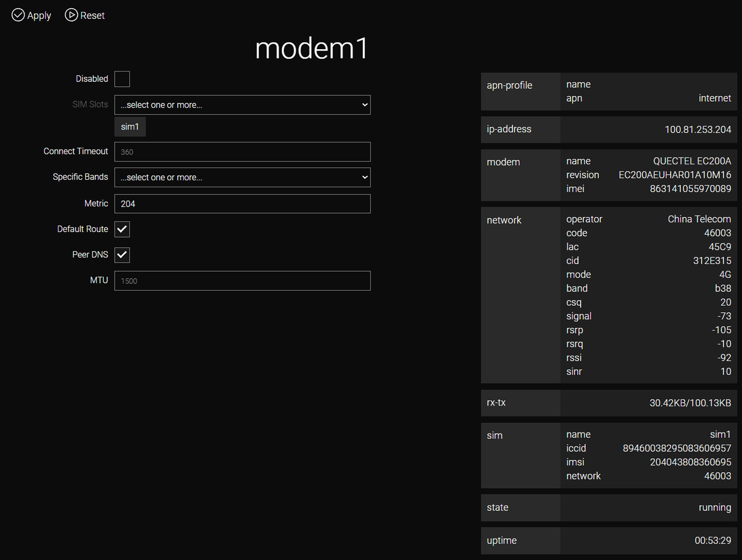The height and width of the screenshot is (560, 742).
Task: Toggle the Disabled checkbox
Action: pyautogui.click(x=122, y=79)
